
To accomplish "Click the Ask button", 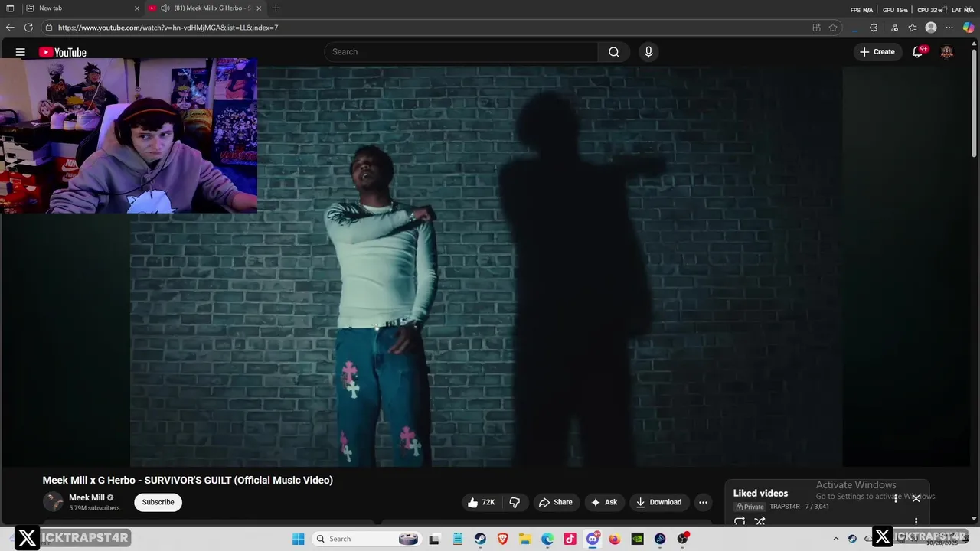I will click(604, 502).
